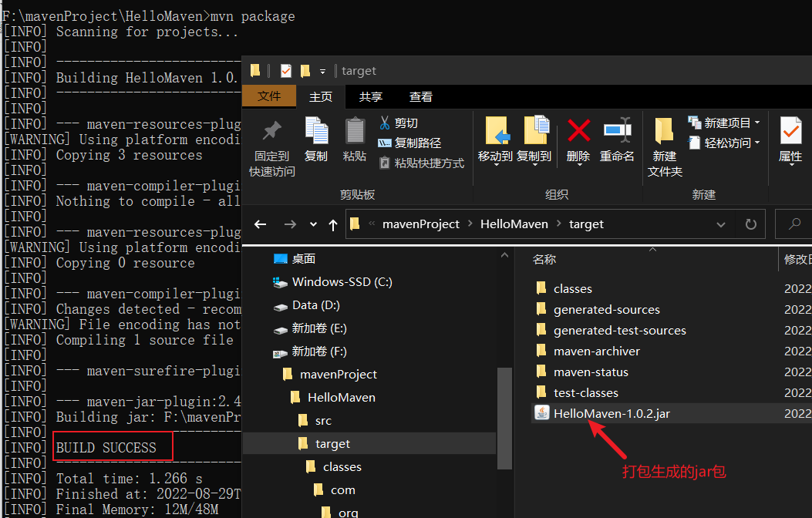Click navigation pane scroll up arrow

pos(504,255)
